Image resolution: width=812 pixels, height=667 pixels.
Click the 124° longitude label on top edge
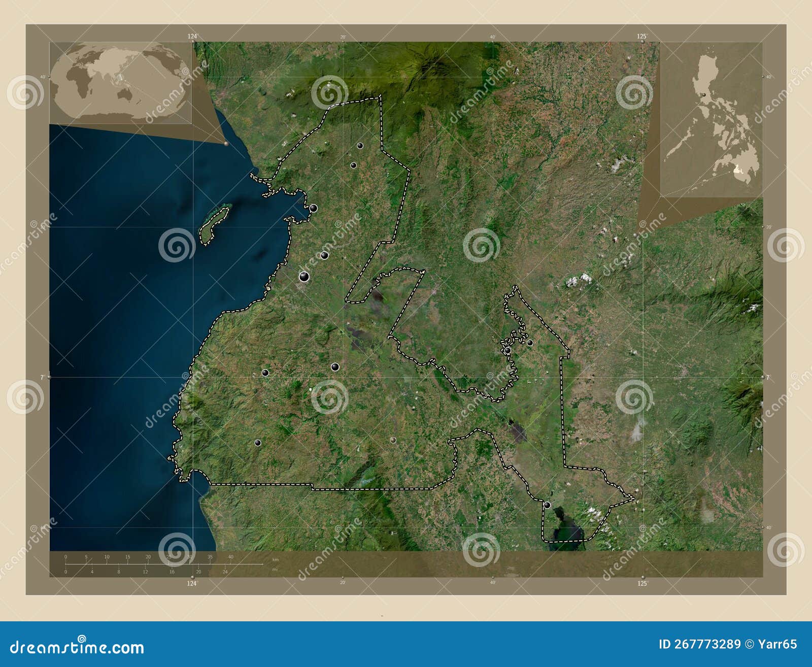click(192, 36)
